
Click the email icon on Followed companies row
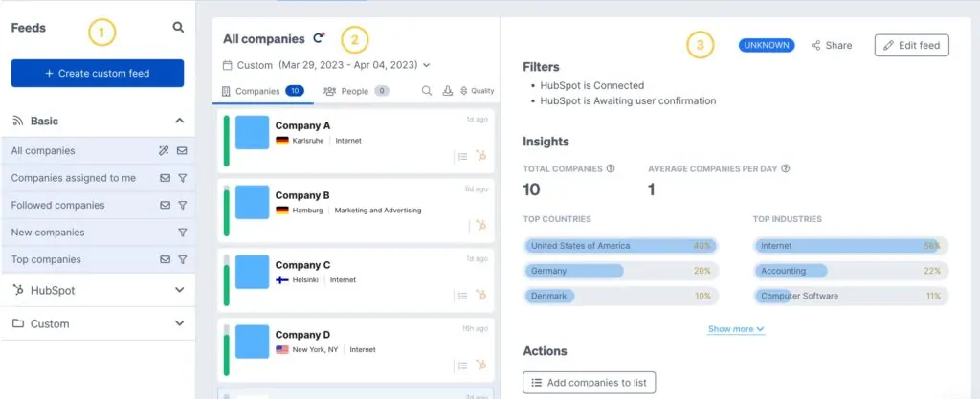(x=165, y=205)
